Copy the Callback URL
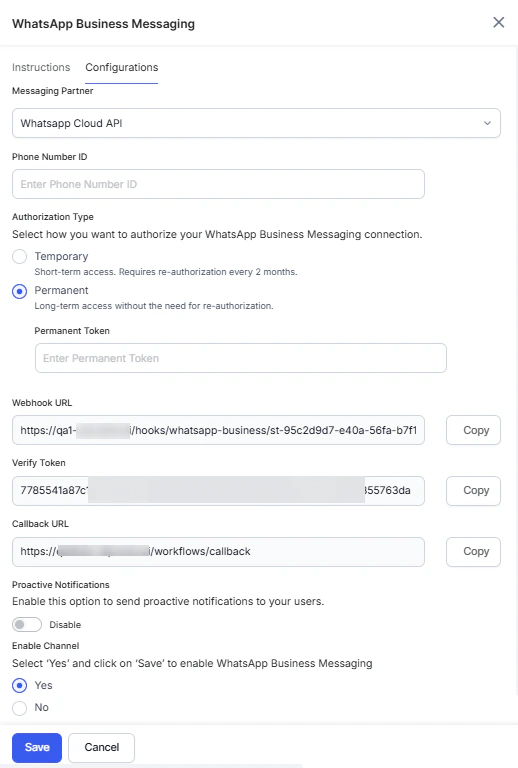Screen dimensions: 518x768 pos(473,552)
